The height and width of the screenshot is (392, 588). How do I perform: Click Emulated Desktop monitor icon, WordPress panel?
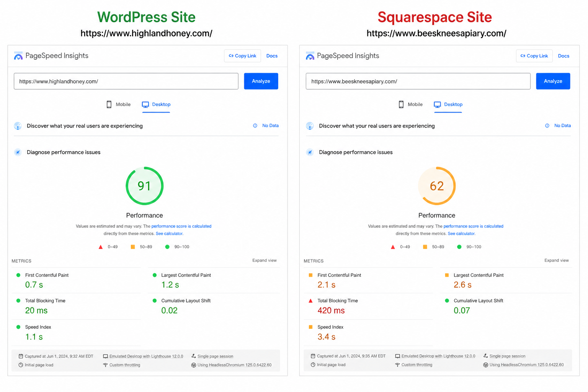[105, 356]
